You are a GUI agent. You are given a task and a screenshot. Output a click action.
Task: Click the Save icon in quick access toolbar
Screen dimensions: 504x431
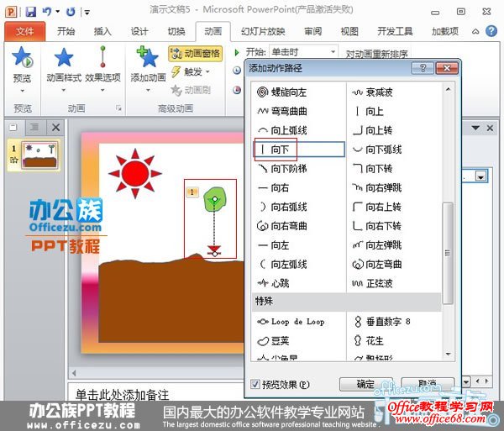tap(30, 13)
